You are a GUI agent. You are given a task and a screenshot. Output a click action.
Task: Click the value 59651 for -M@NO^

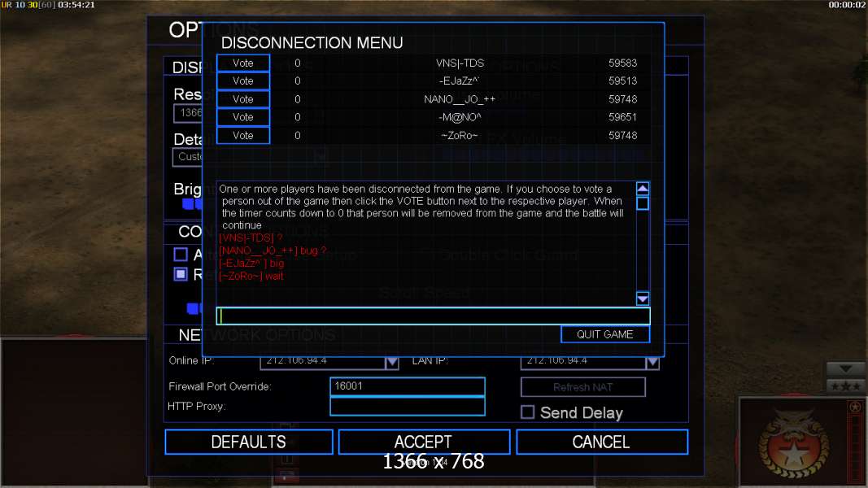click(623, 117)
